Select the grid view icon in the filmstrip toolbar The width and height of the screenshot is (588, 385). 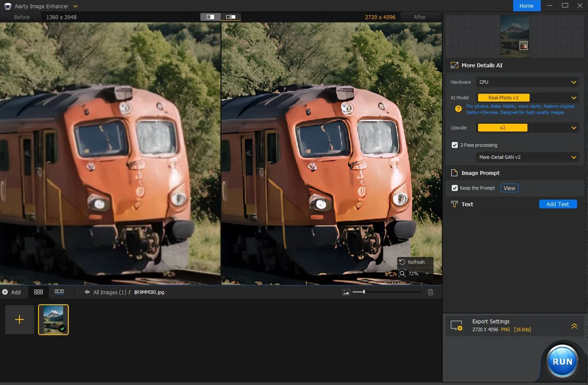pyautogui.click(x=38, y=292)
